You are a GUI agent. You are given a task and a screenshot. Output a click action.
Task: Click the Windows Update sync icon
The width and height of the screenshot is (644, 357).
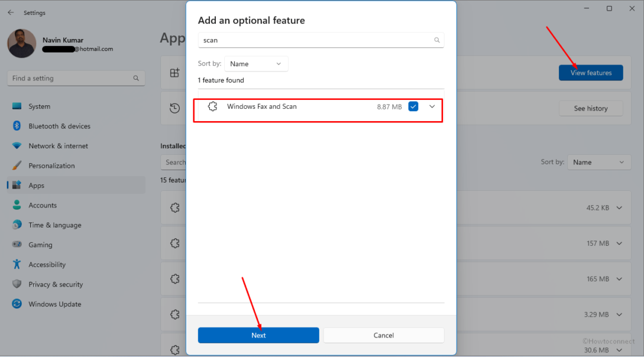click(x=17, y=304)
